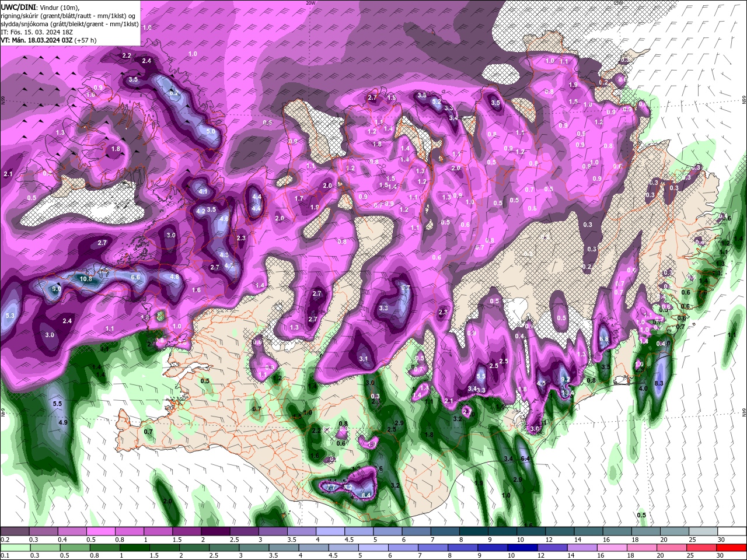
Task: Click the 8.4 value on the southern glacier
Action: pos(366,495)
